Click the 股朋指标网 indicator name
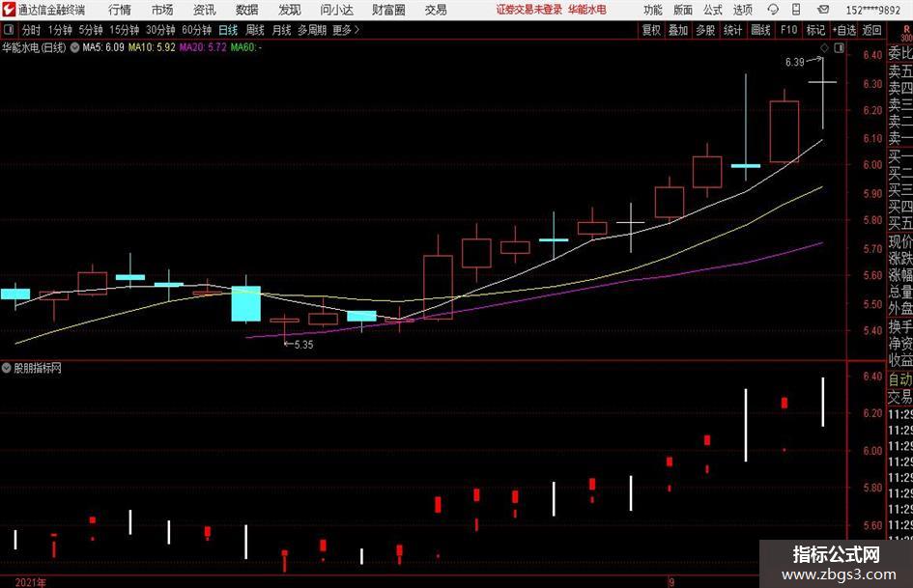913x588 pixels. (x=38, y=368)
